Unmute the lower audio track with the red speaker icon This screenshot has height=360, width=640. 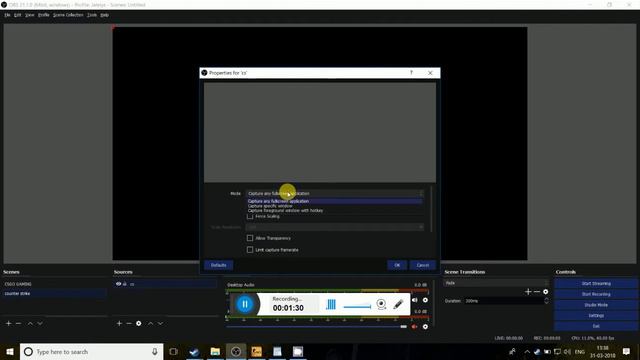[415, 327]
